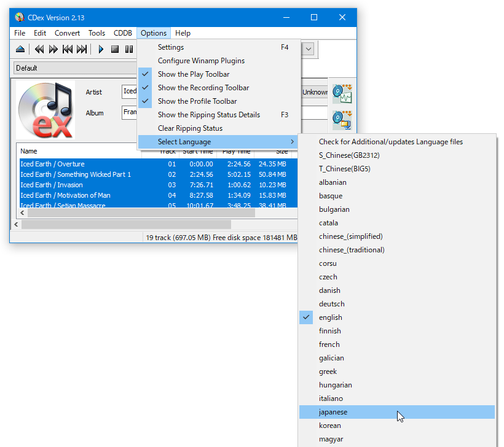Viewport: 504px width, 447px height.
Task: Click the CDex title bar app icon
Action: coord(20,17)
